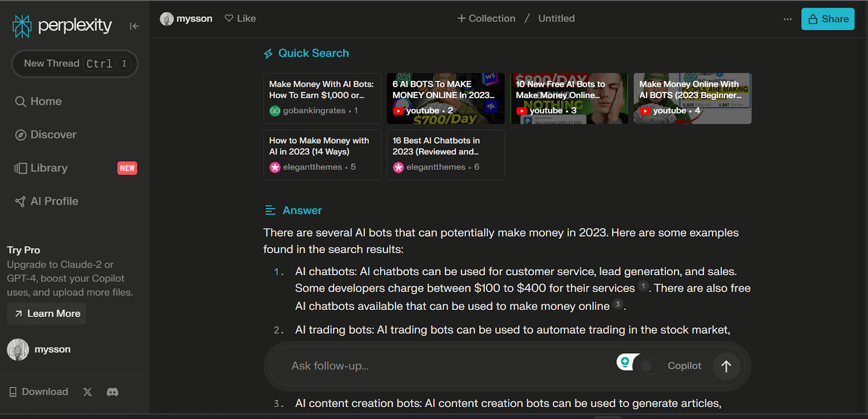Click the heart icon beside Like

click(229, 18)
